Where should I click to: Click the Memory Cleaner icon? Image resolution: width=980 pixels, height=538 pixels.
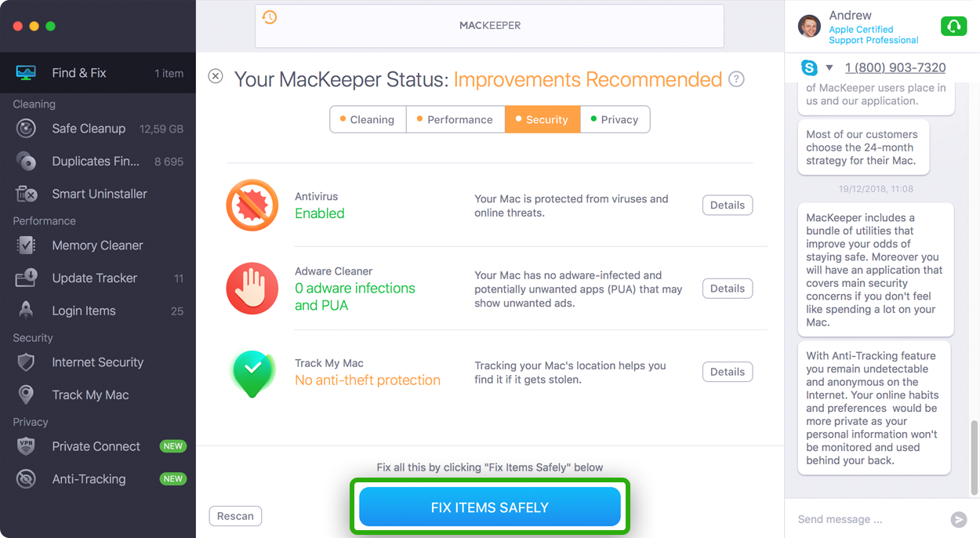tap(26, 245)
